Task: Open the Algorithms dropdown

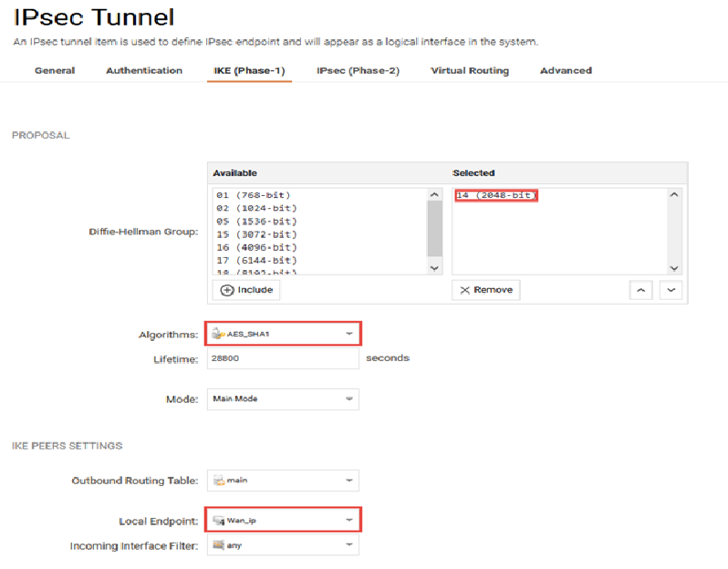Action: tap(283, 334)
